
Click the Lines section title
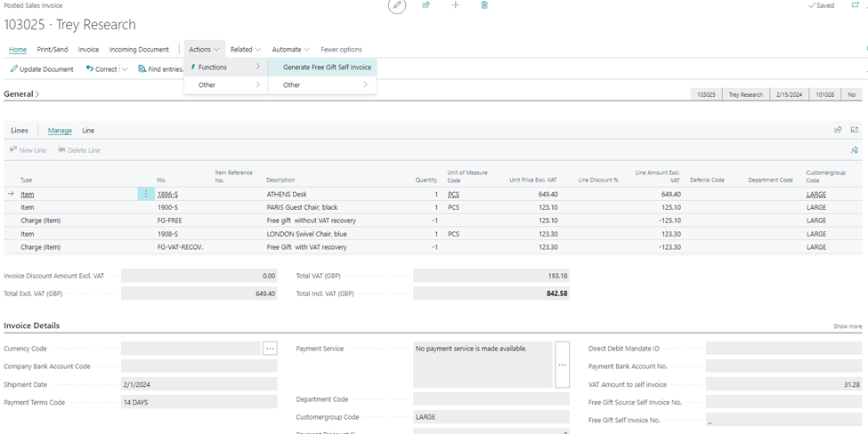20,131
